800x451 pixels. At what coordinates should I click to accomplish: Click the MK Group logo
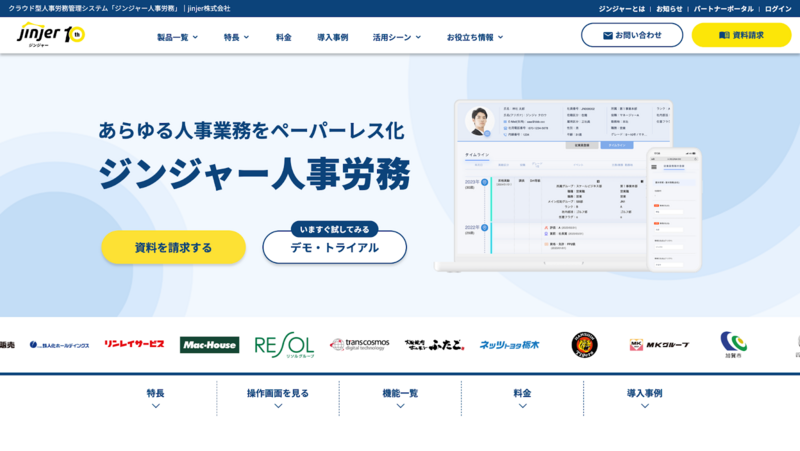point(658,345)
